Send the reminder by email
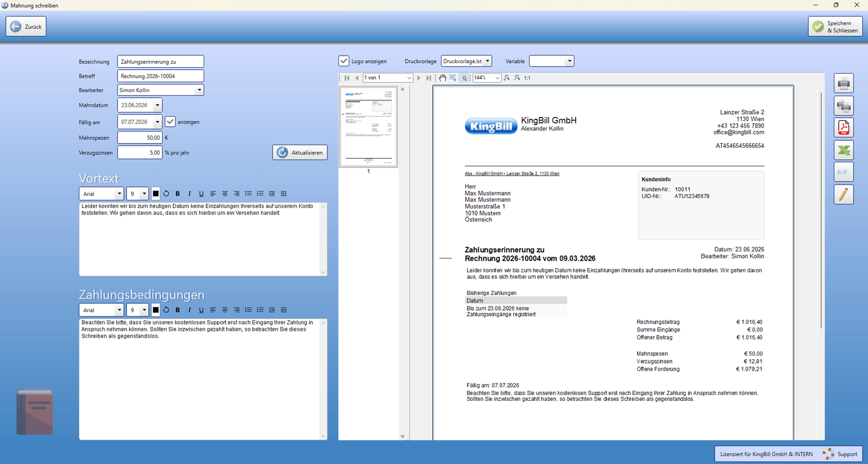868x464 pixels. tap(844, 172)
